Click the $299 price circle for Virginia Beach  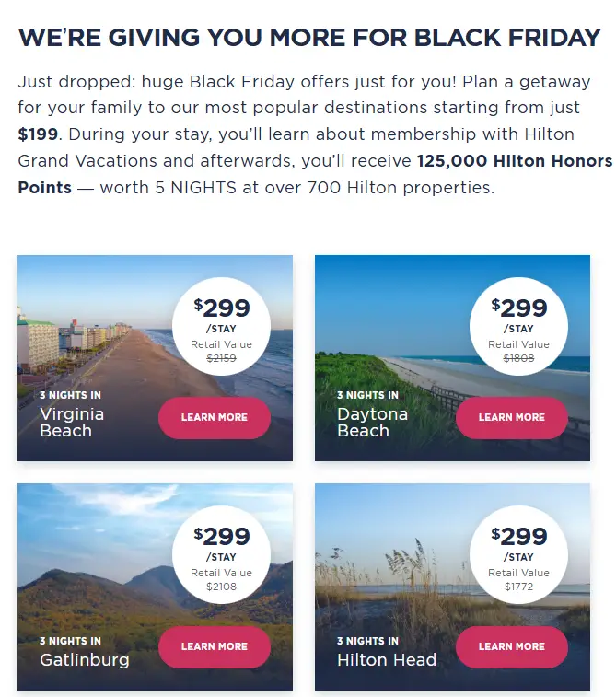point(221,322)
